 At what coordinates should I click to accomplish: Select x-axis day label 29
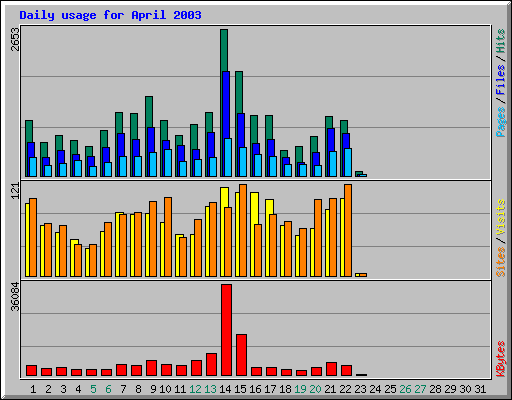click(x=450, y=389)
